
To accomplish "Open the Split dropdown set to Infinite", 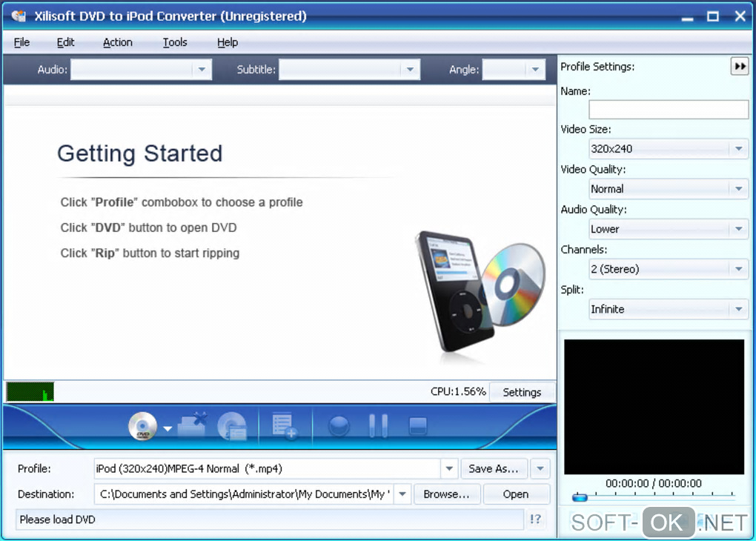I will tap(738, 309).
